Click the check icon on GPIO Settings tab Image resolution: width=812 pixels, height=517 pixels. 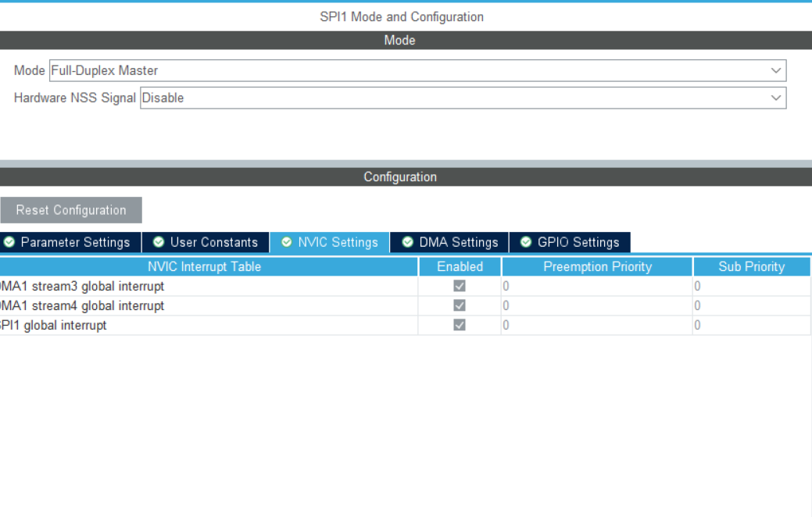(x=526, y=242)
